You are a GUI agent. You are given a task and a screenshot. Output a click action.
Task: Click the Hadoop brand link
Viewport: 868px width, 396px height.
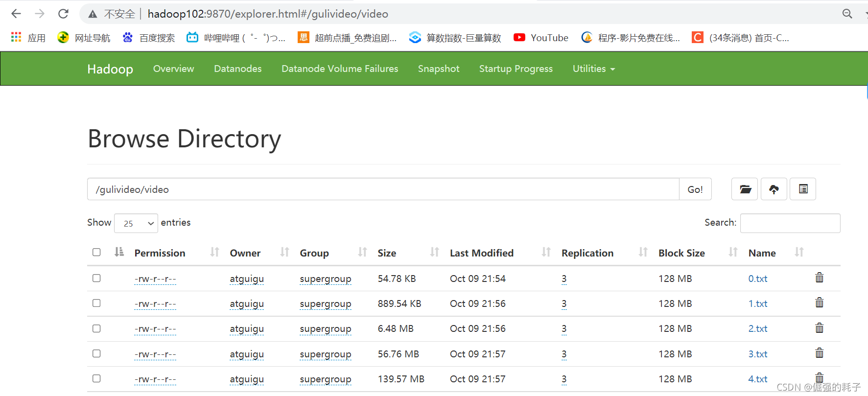click(x=110, y=69)
